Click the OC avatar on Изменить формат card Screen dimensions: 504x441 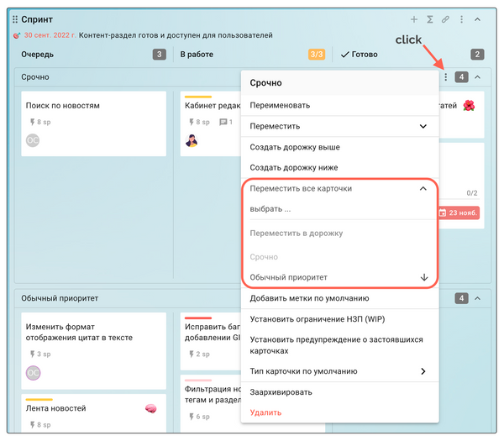(33, 373)
